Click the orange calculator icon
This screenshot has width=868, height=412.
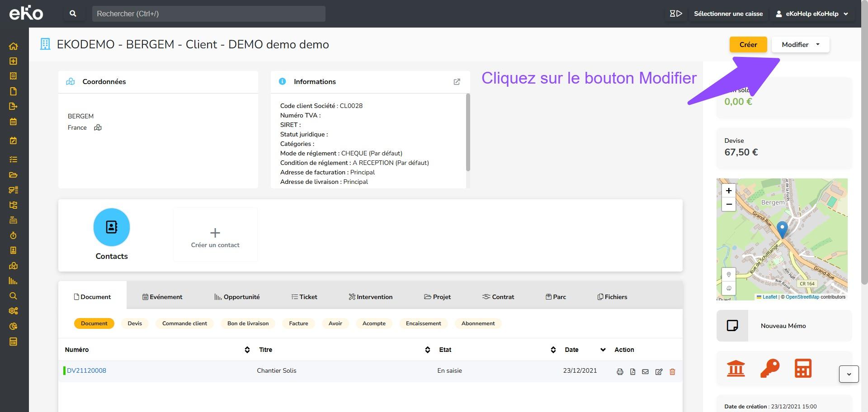click(803, 369)
